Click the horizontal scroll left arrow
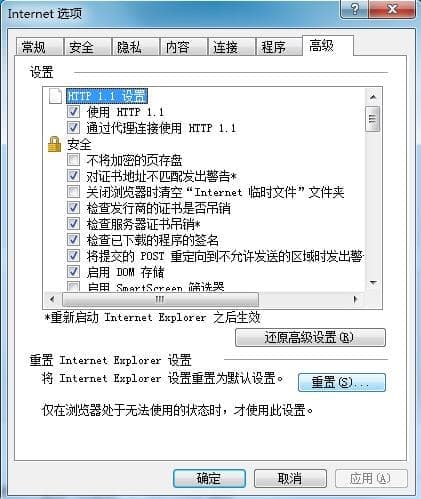The width and height of the screenshot is (421, 499). (52, 299)
